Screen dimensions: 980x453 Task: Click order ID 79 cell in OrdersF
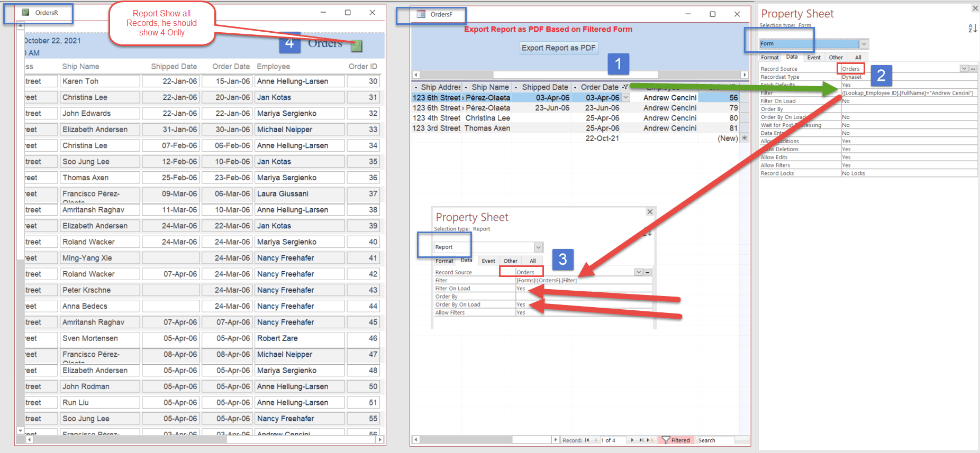tap(719, 108)
